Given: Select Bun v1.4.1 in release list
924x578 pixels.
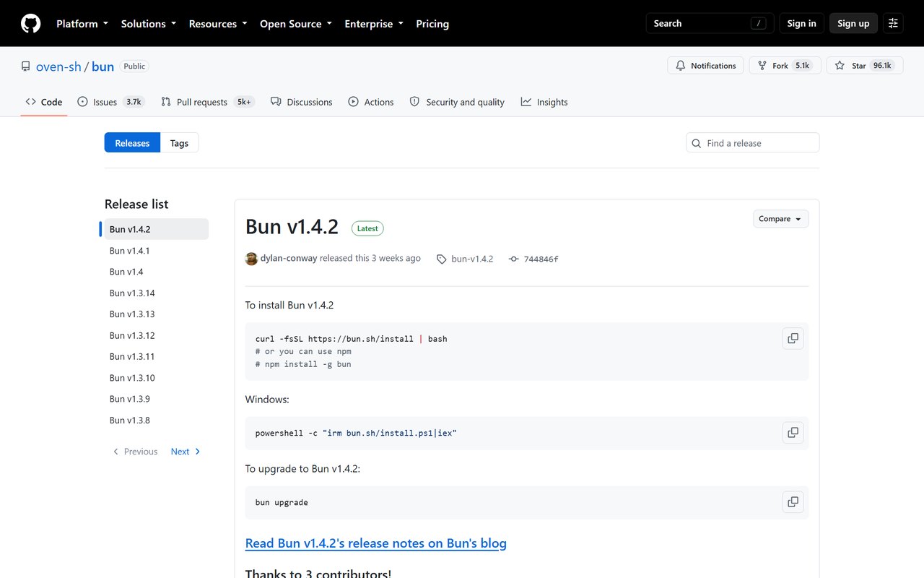Looking at the screenshot, I should tap(157, 251).
